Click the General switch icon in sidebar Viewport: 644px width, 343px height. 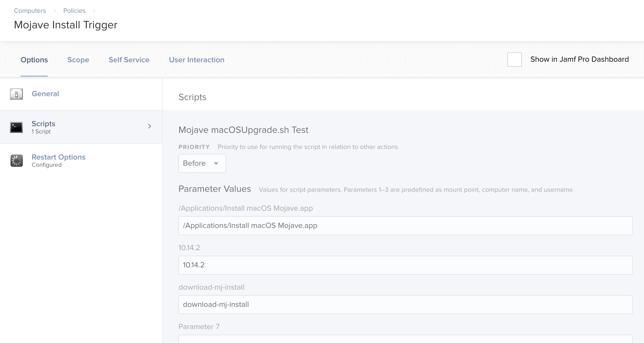click(x=16, y=94)
